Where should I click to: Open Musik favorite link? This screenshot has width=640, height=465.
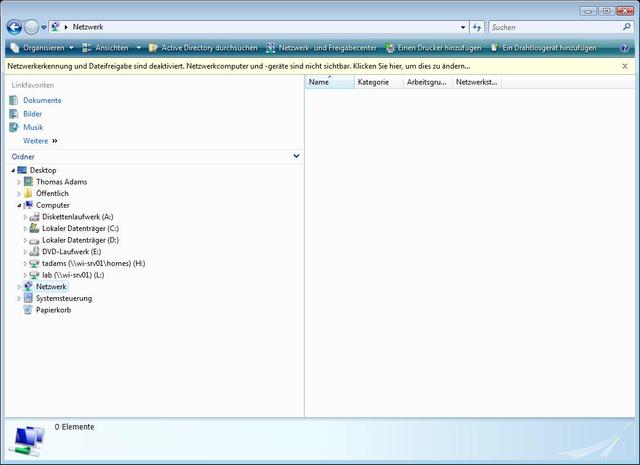33,127
